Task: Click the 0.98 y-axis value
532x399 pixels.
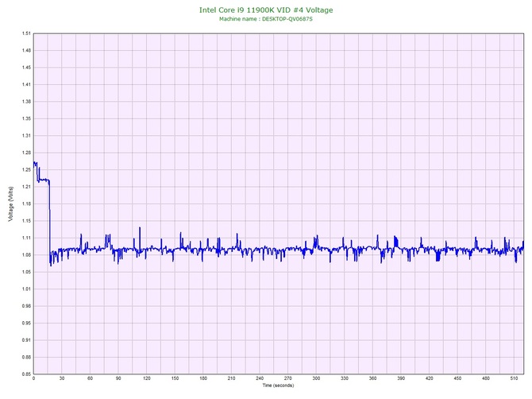Action: tap(26, 306)
